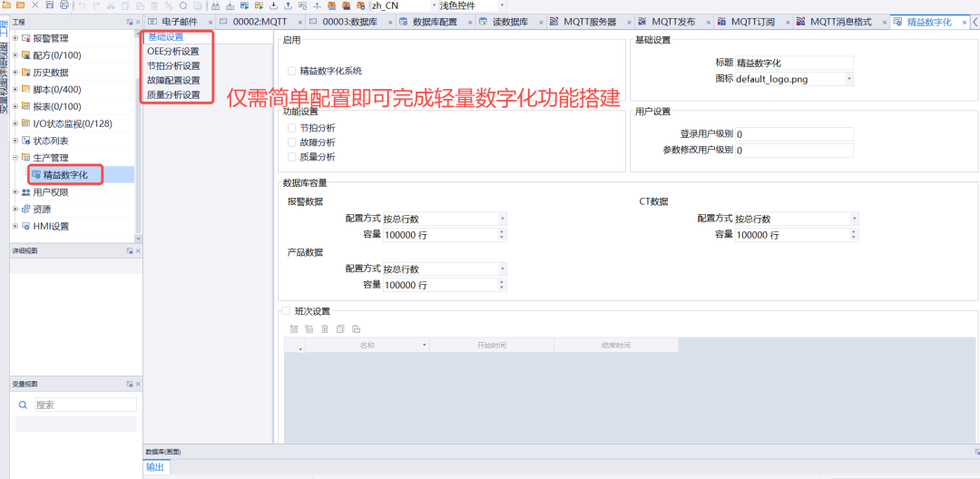Tick the 节拍分析 checkbox
This screenshot has height=479, width=980.
(x=291, y=127)
